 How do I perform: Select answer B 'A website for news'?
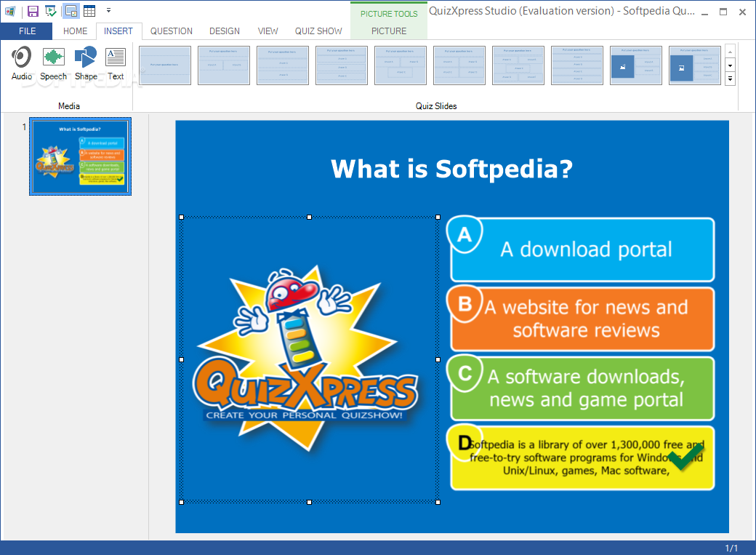[582, 319]
